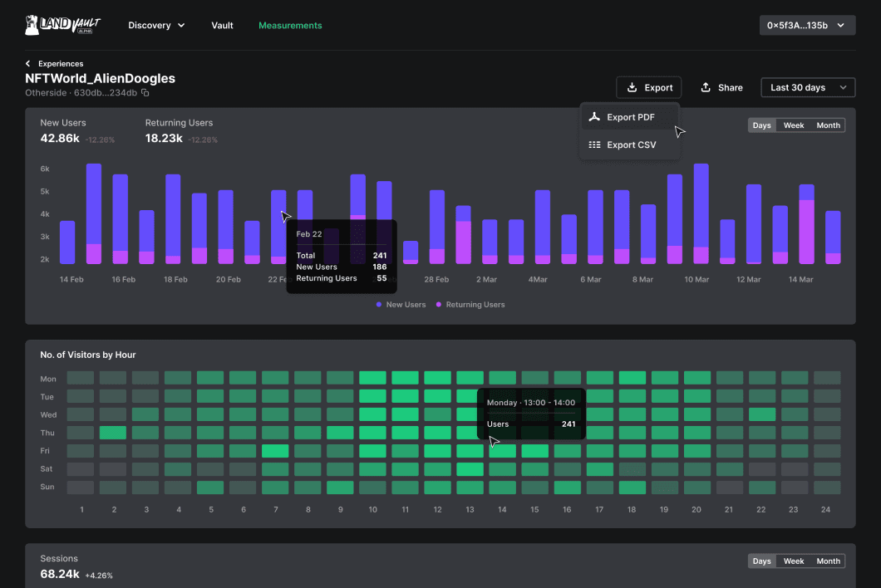The image size is (881, 588).
Task: Select the 16 Feb bar in users chart
Action: tap(121, 219)
